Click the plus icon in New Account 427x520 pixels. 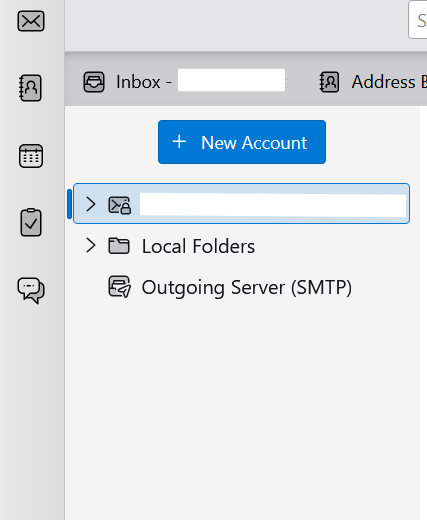179,142
